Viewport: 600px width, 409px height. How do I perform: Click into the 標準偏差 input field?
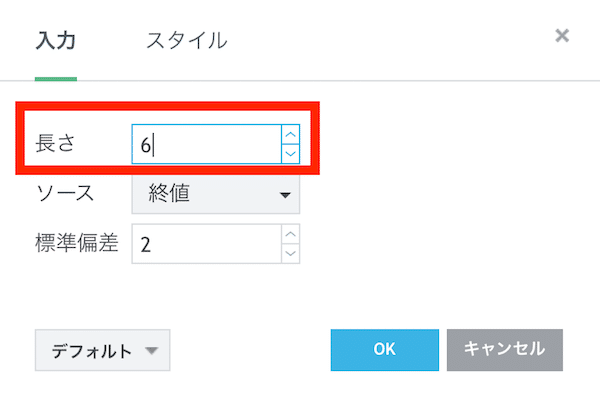coord(207,244)
